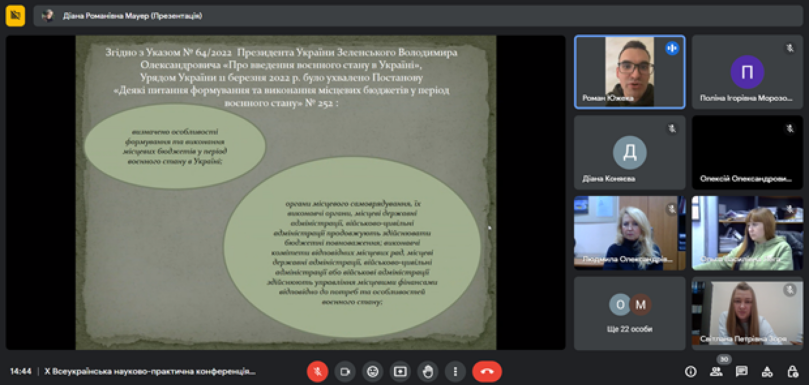The height and width of the screenshot is (385, 809).
Task: Click muted mic icon on Поліна Морозова tile
Action: pos(789,49)
